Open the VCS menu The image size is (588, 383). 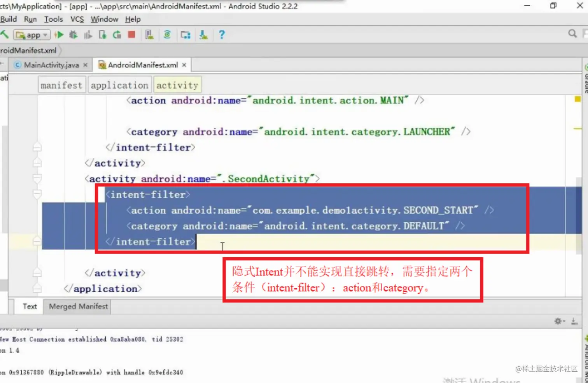coord(77,19)
